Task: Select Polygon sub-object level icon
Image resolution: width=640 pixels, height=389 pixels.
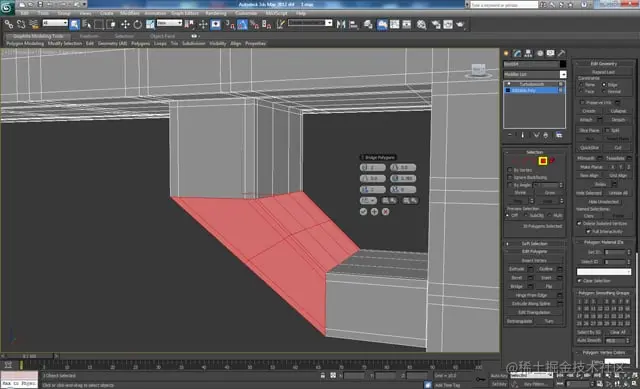Action: coord(543,161)
